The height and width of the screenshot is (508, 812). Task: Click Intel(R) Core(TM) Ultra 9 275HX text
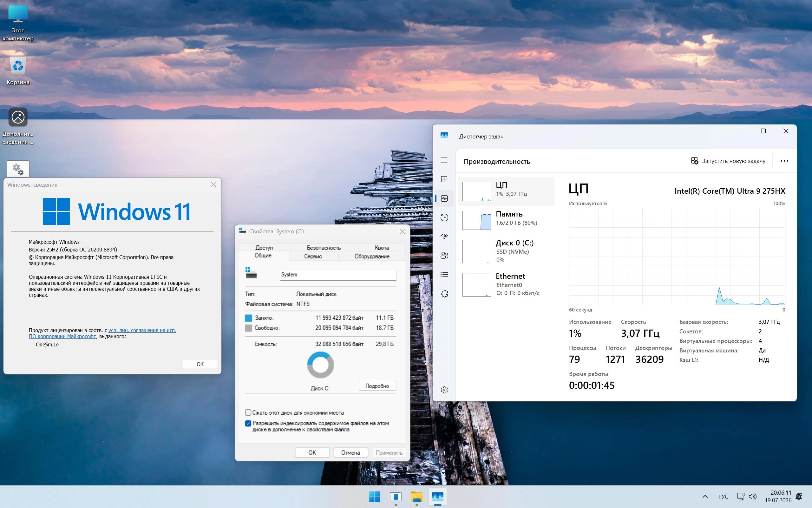click(730, 191)
